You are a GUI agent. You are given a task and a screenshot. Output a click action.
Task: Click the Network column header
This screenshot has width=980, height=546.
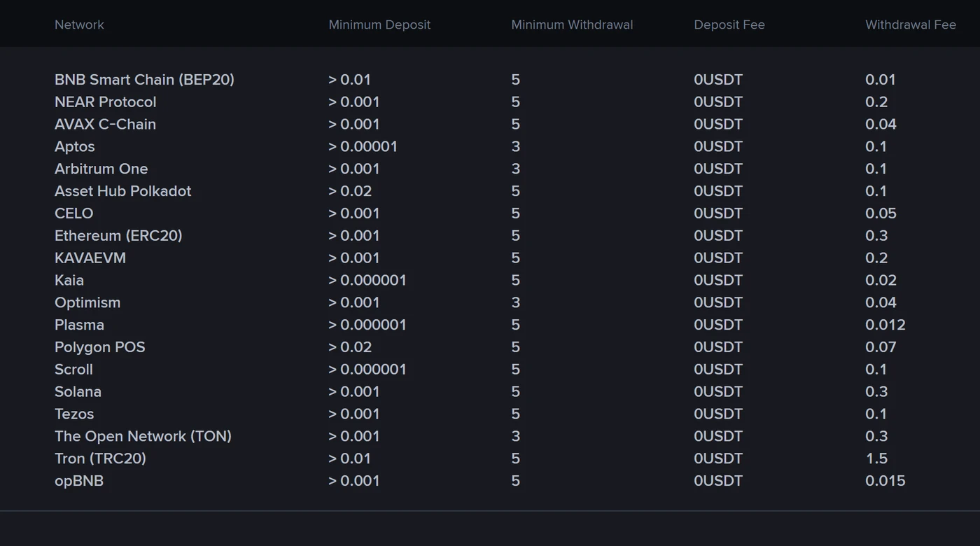click(79, 24)
